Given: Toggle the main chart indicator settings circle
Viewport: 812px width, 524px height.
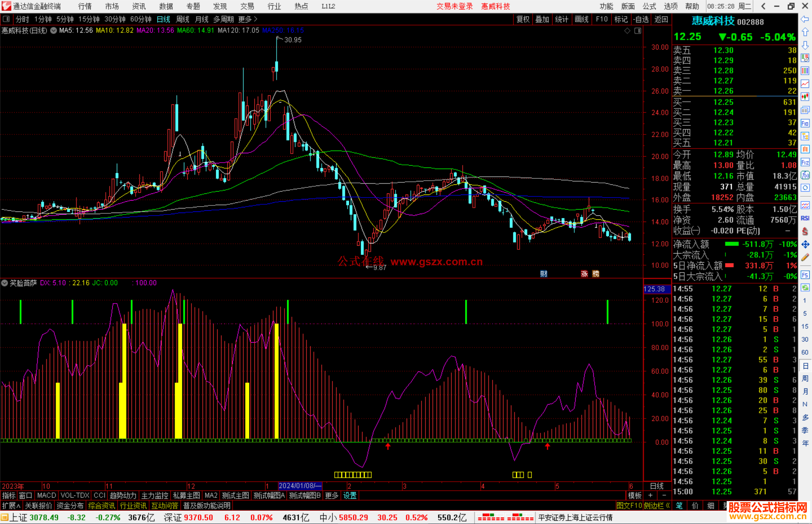Looking at the screenshot, I should (54, 30).
